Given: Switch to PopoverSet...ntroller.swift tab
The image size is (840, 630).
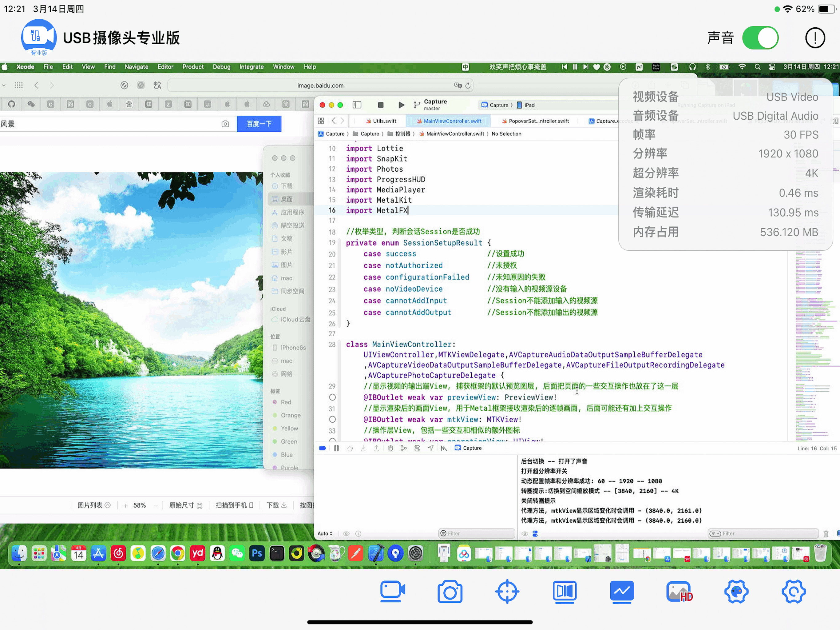Looking at the screenshot, I should pyautogui.click(x=535, y=121).
